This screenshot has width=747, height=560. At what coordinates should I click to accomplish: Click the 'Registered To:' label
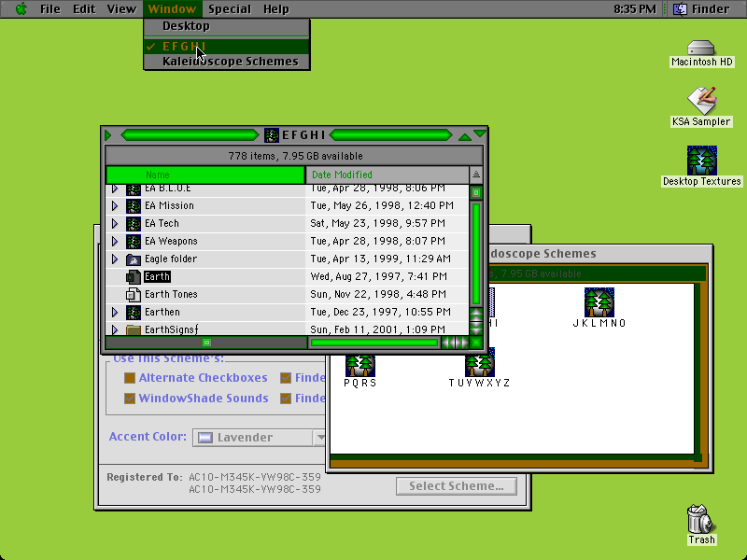[145, 477]
